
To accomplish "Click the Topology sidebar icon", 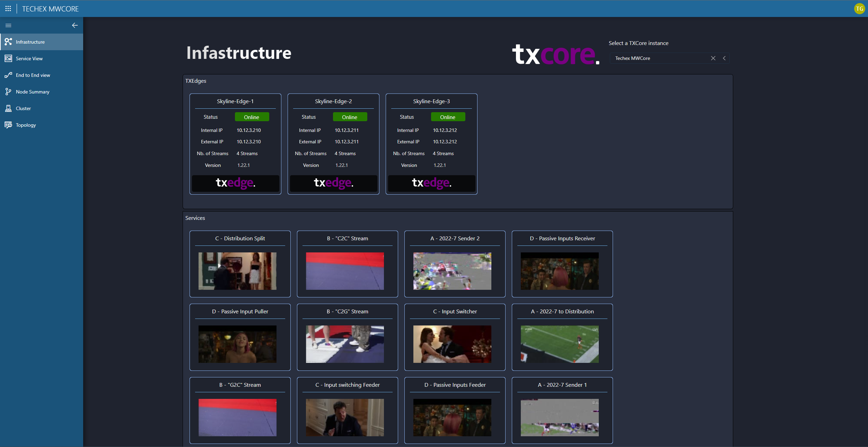I will point(8,125).
